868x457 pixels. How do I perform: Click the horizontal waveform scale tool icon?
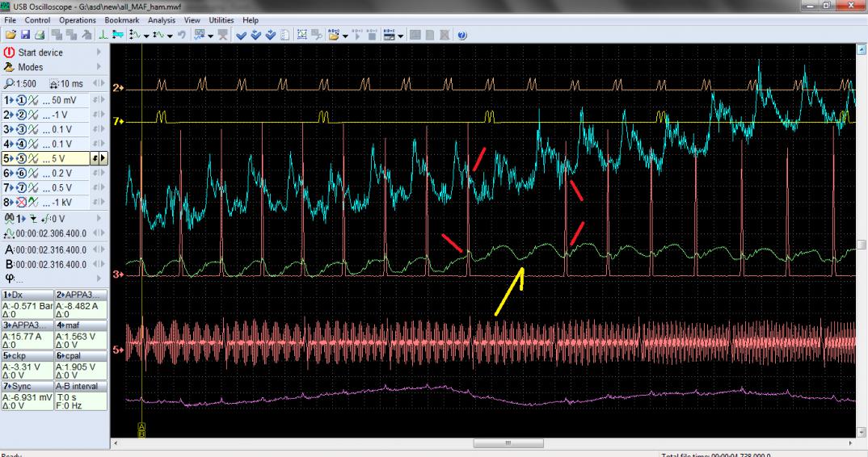click(159, 35)
